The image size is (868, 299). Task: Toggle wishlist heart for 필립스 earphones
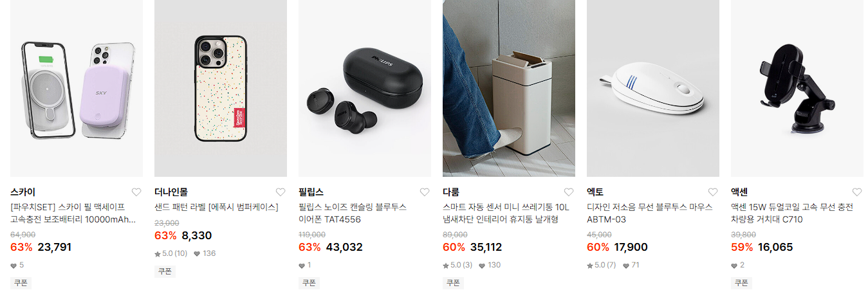[x=425, y=192]
